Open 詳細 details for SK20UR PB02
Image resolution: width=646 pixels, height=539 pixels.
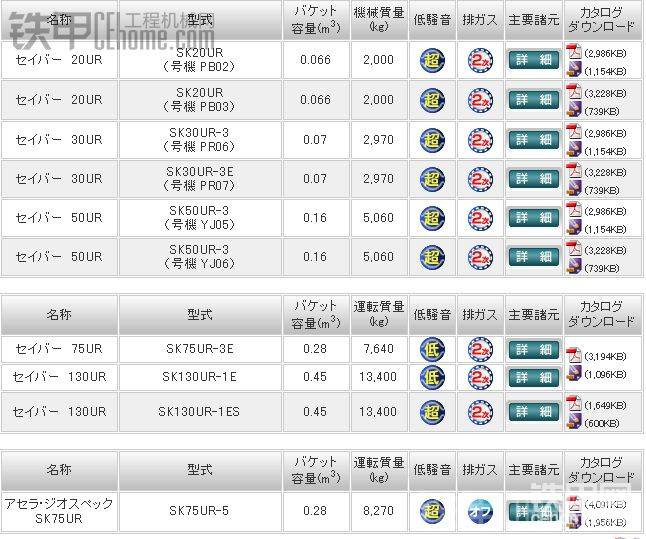click(x=534, y=61)
